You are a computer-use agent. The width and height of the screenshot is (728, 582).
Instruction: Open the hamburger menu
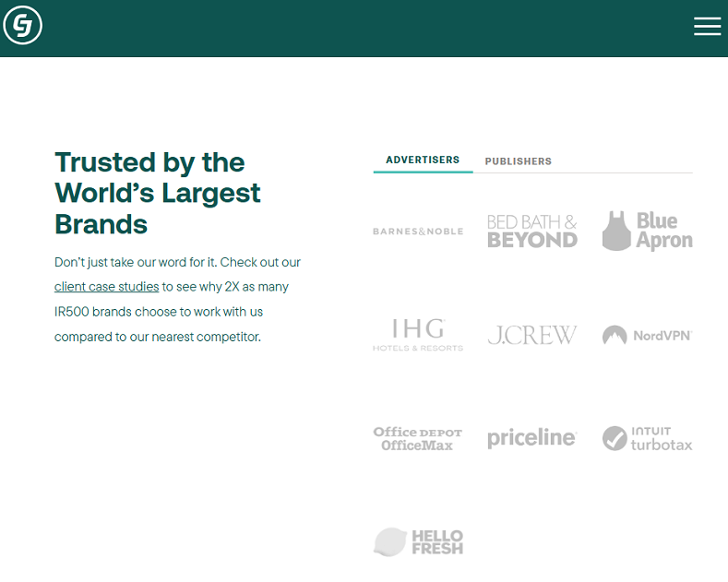[x=707, y=26]
